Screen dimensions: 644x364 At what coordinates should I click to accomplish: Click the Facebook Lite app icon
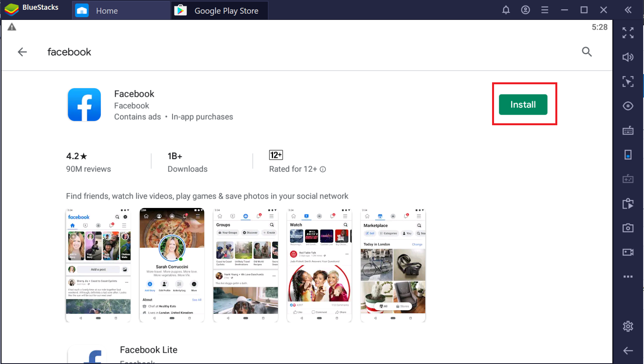[87, 354]
